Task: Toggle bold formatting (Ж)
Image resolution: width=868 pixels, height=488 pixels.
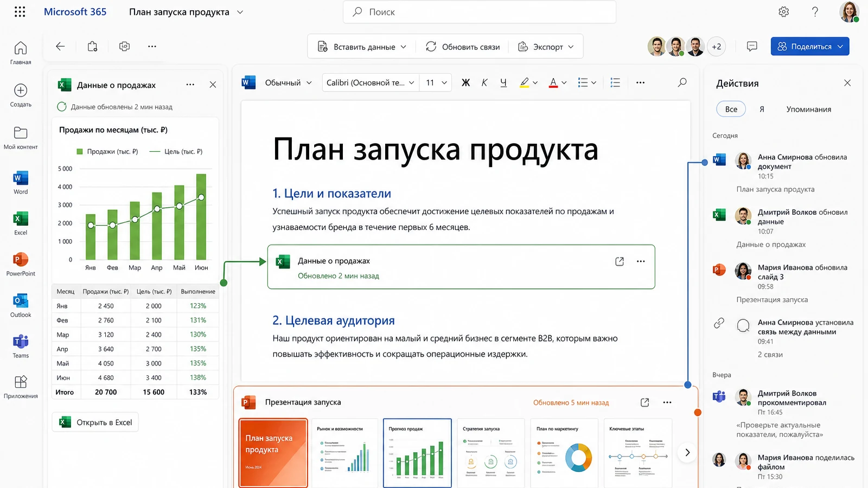Action: [465, 82]
